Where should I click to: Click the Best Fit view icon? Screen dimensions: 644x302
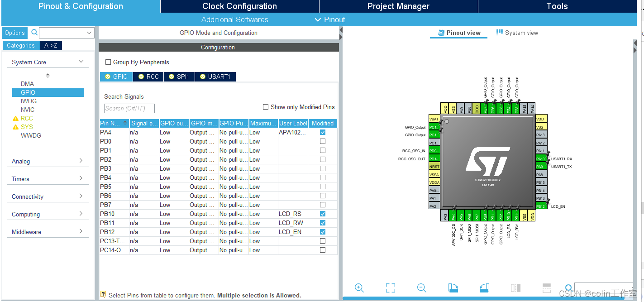tap(390, 288)
